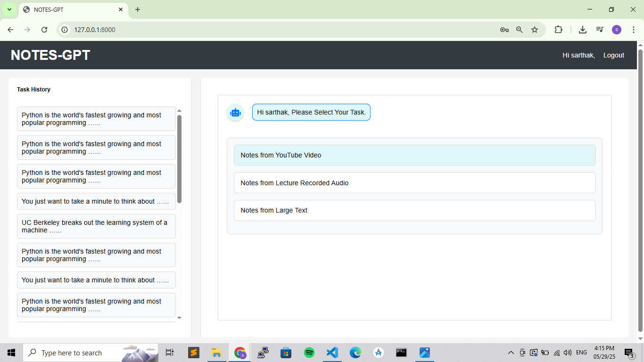Viewport: 644px width, 362px height.
Task: Open the Chrome extensions puzzle icon
Action: click(558, 30)
